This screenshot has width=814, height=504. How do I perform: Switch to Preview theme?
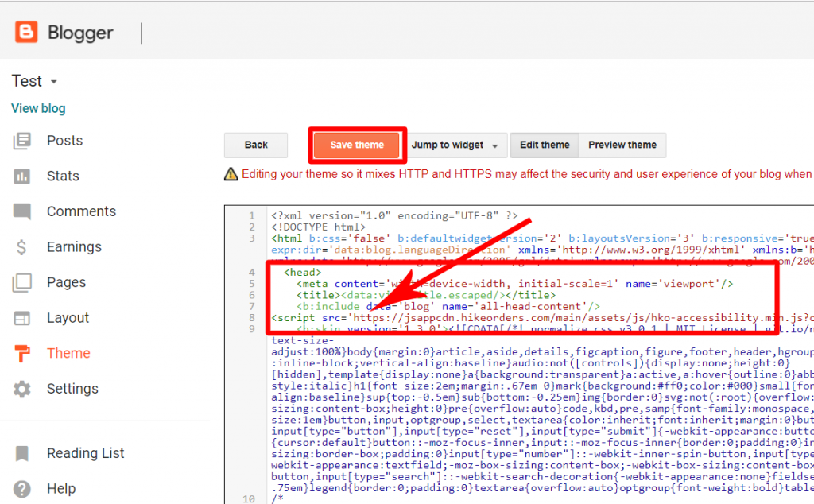pyautogui.click(x=622, y=145)
